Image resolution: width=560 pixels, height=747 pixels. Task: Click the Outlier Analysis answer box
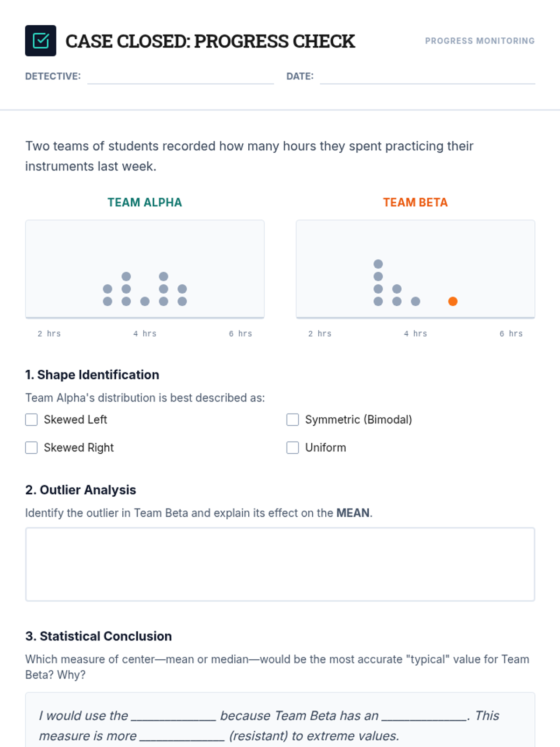[x=280, y=564]
